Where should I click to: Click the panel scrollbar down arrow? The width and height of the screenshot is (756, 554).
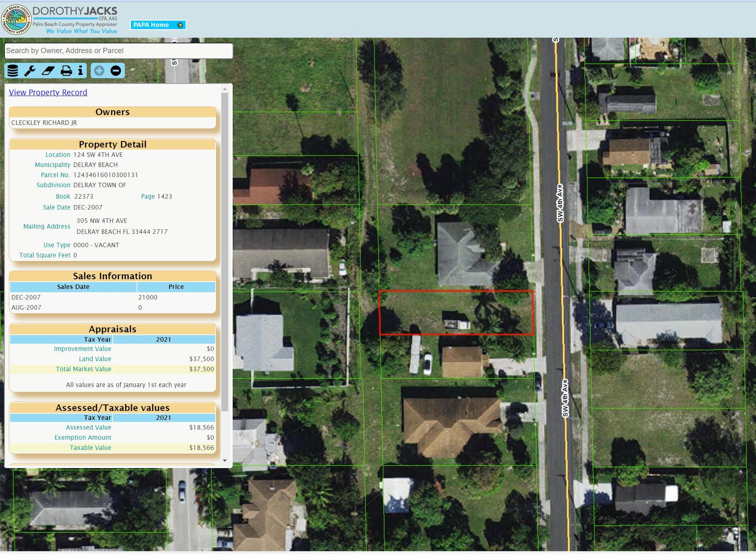[225, 461]
